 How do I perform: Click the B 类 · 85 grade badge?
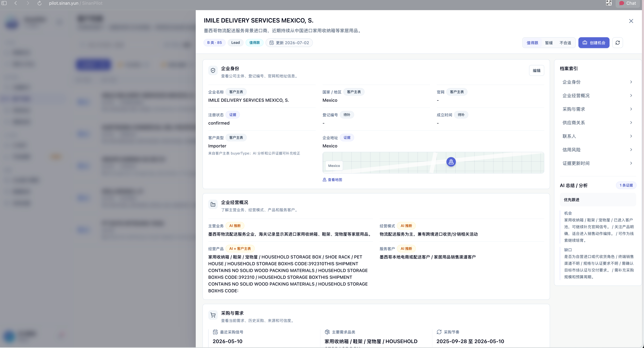point(214,42)
